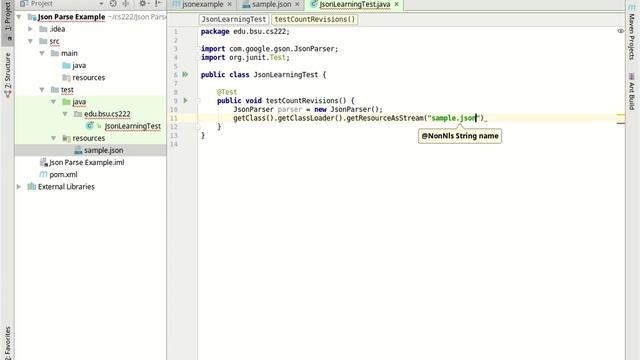Screen dimensions: 640x360
Task: Select the src folder
Action: (x=54, y=41)
